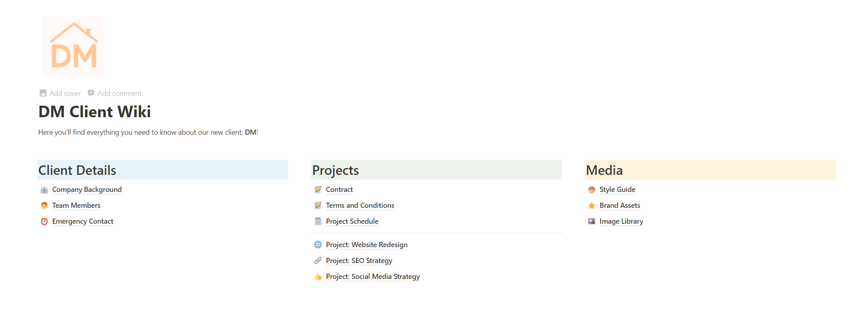Click the memo icon beside Contract

pos(318,190)
